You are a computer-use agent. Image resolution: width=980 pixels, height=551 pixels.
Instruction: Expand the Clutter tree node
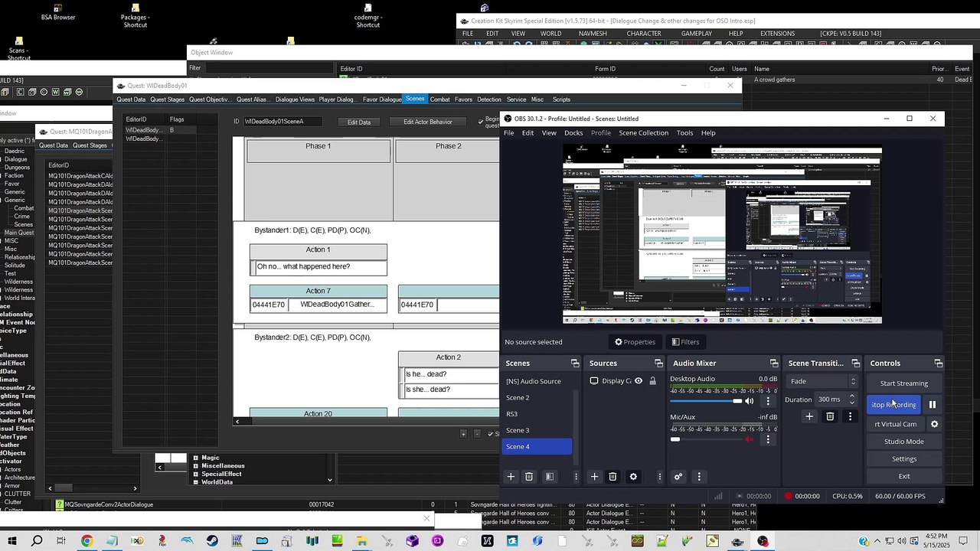pos(15,502)
